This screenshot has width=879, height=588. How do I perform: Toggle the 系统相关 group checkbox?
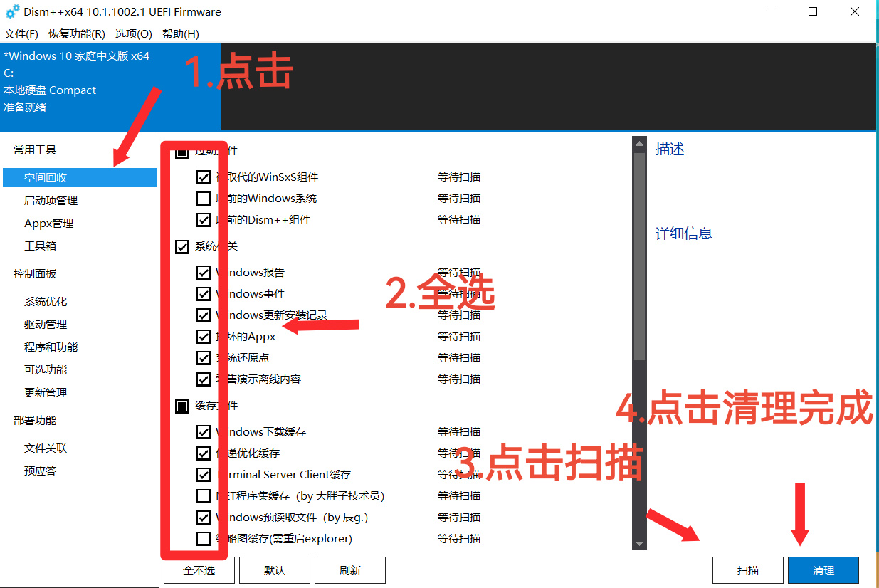pyautogui.click(x=182, y=247)
